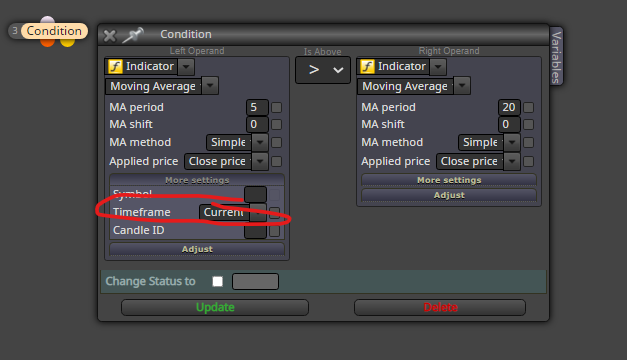Viewport: 627px width, 360px height.
Task: Click the Right Operand MA period field showing 20
Action: click(x=509, y=107)
